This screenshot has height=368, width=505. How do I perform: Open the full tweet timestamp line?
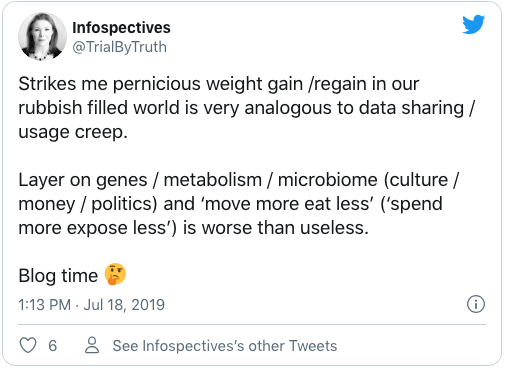[91, 305]
